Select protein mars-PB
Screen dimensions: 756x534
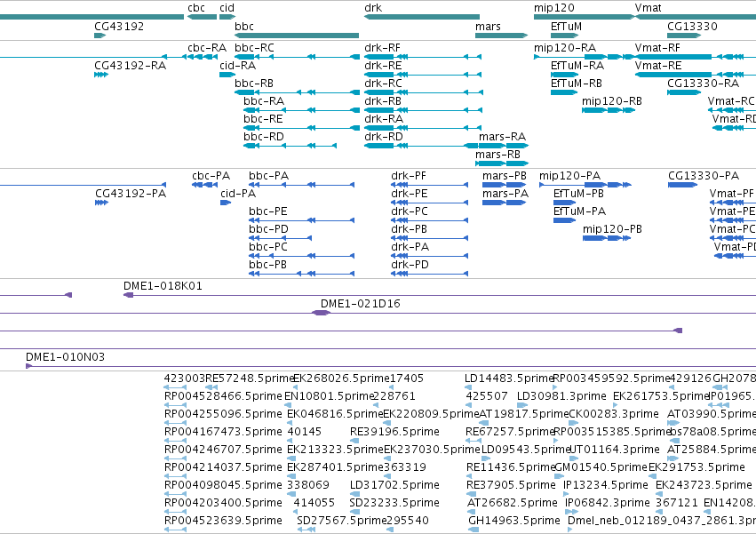click(x=504, y=185)
